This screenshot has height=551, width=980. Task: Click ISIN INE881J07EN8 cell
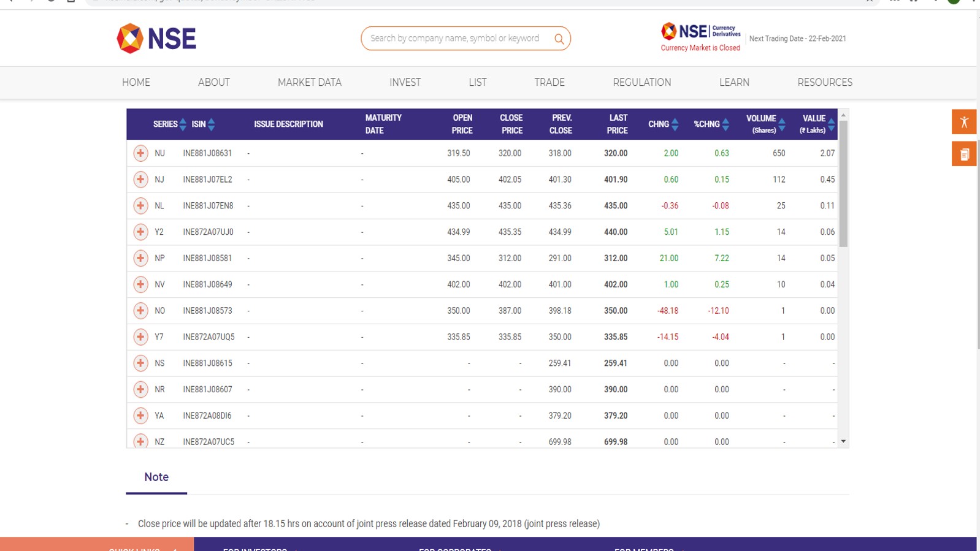(x=208, y=206)
